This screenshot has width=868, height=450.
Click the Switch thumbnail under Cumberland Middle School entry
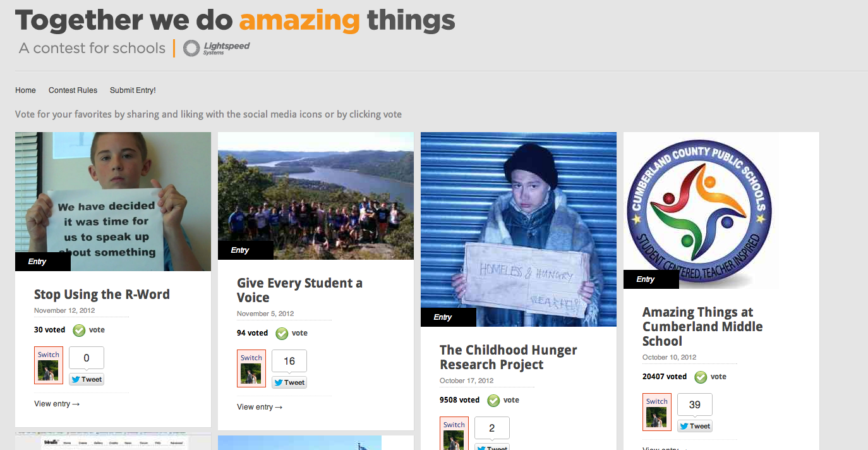pyautogui.click(x=657, y=412)
